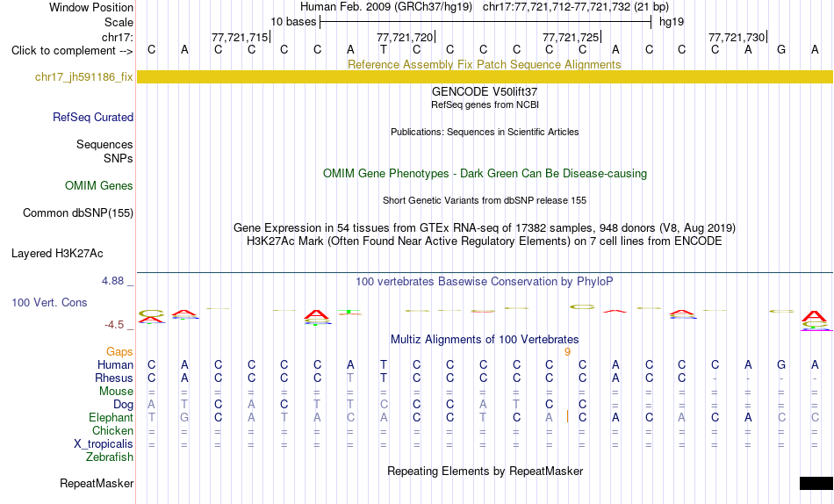Viewport: 834px width, 504px height.
Task: Click Publications: Sequences in Scientific Articles title
Action: click(x=485, y=132)
